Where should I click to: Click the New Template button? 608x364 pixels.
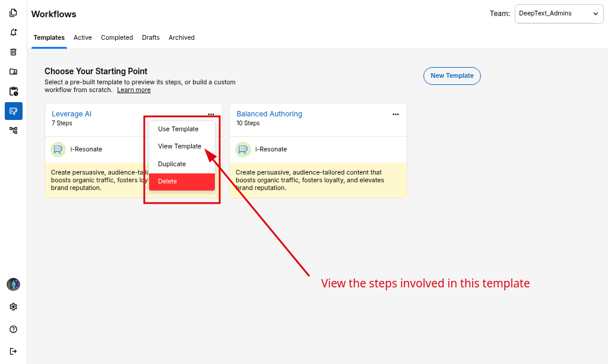452,75
